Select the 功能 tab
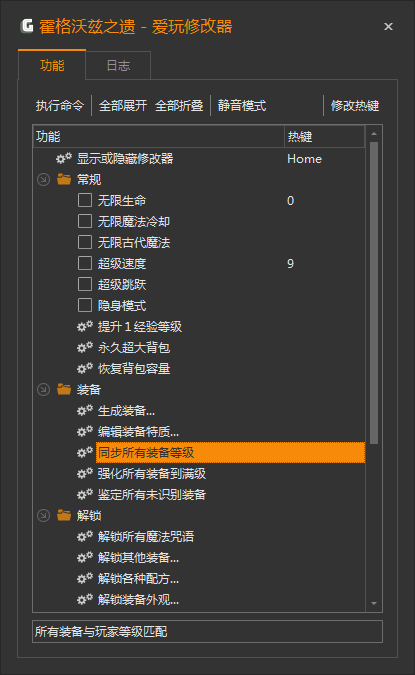The height and width of the screenshot is (675, 415). click(x=52, y=65)
